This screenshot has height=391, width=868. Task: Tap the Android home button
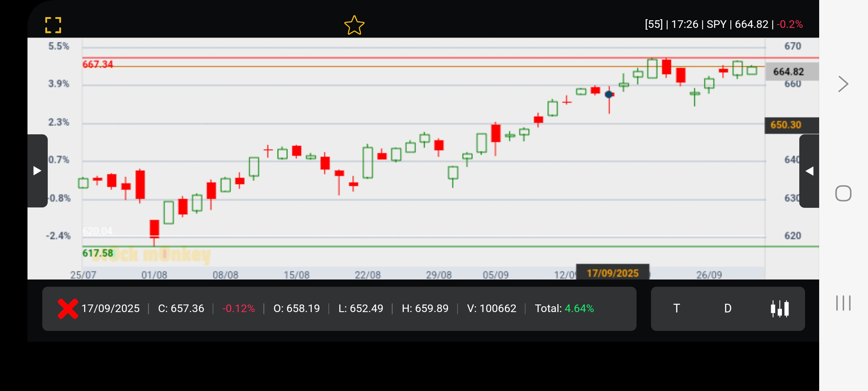click(x=843, y=193)
